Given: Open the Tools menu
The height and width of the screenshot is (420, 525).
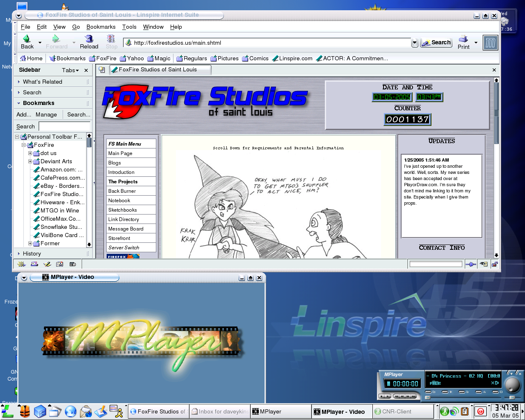Looking at the screenshot, I should coord(129,27).
